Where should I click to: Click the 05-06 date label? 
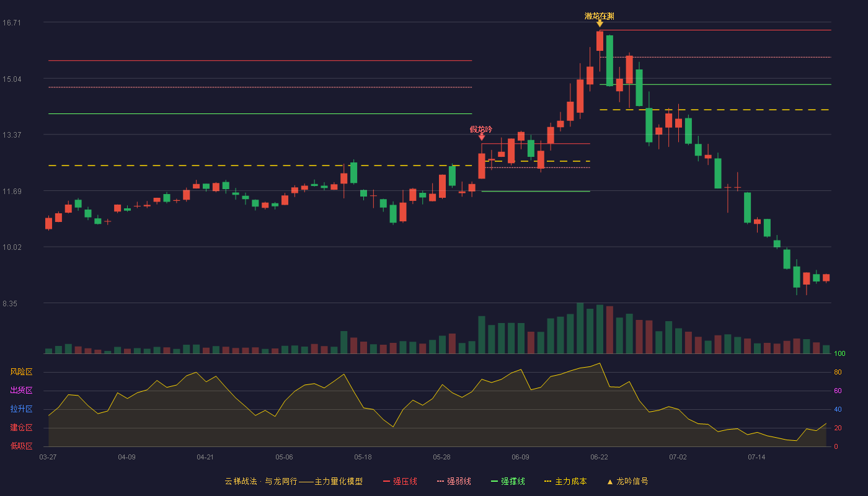tap(284, 457)
